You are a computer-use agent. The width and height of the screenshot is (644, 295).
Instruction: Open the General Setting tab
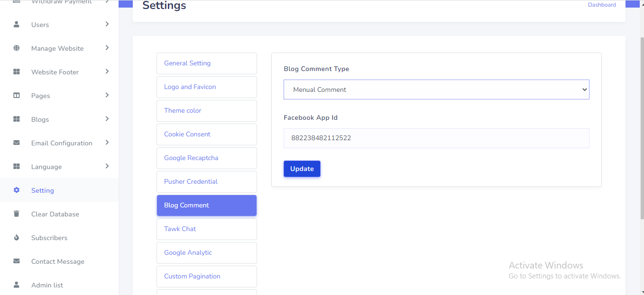[206, 63]
